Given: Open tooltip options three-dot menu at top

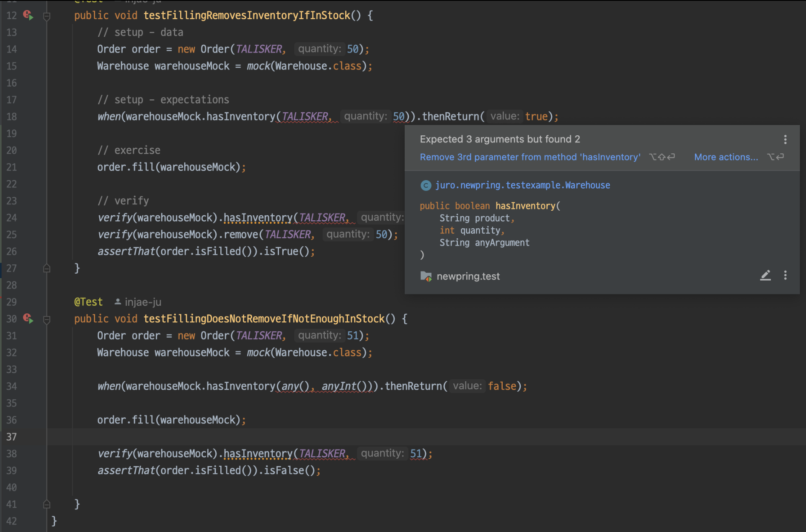Looking at the screenshot, I should 785,139.
